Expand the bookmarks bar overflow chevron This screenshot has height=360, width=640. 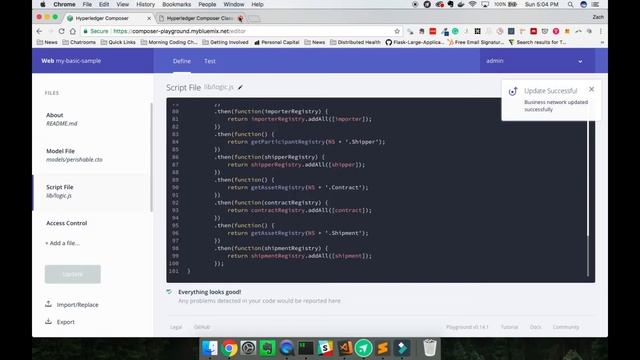(x=602, y=42)
